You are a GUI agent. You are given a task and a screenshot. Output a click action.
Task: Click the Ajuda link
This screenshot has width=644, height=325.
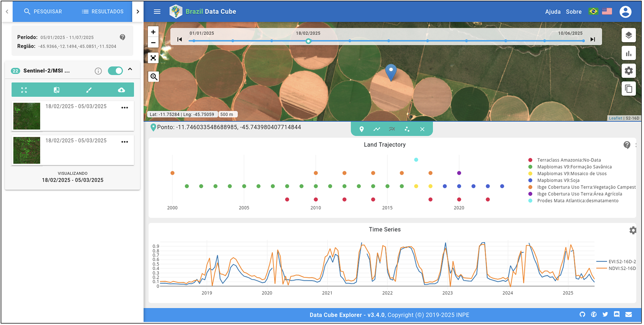click(552, 12)
